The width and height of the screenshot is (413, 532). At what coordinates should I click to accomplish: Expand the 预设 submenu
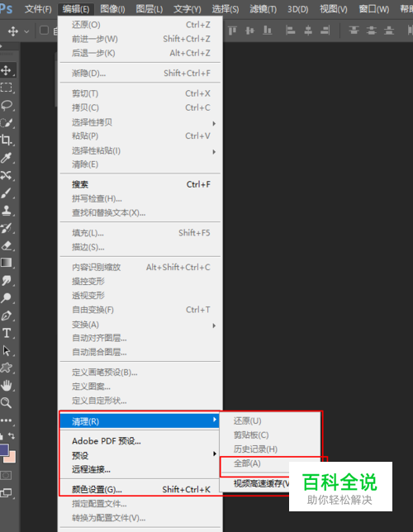140,455
